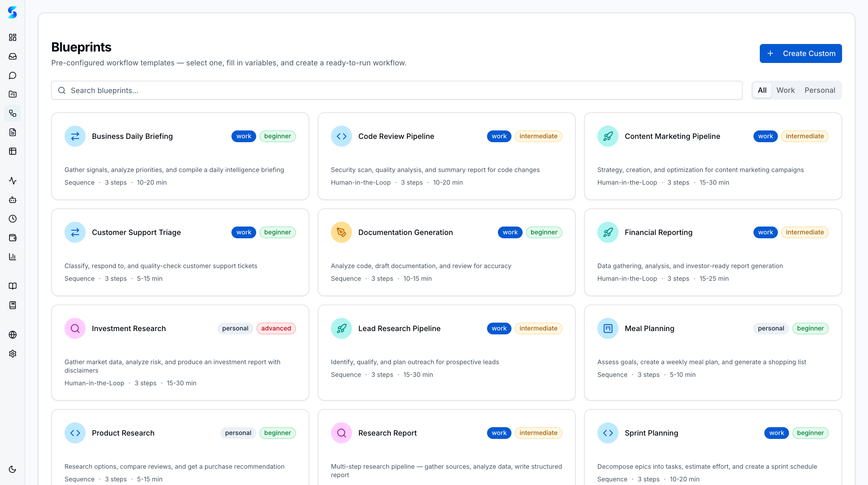
Task: Toggle dark mode with the moon icon
Action: pos(12,469)
